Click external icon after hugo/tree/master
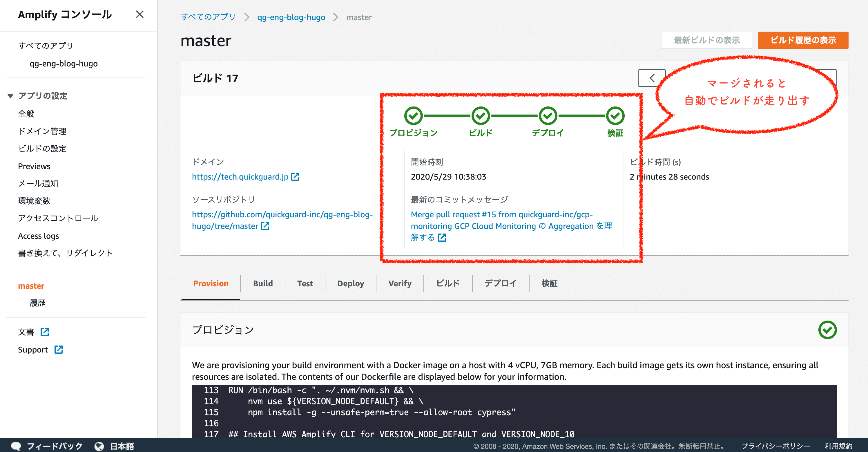The image size is (868, 452). (265, 226)
